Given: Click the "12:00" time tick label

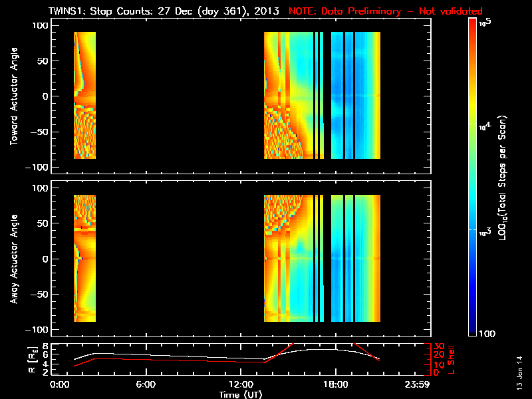Looking at the screenshot, I should [x=241, y=385].
